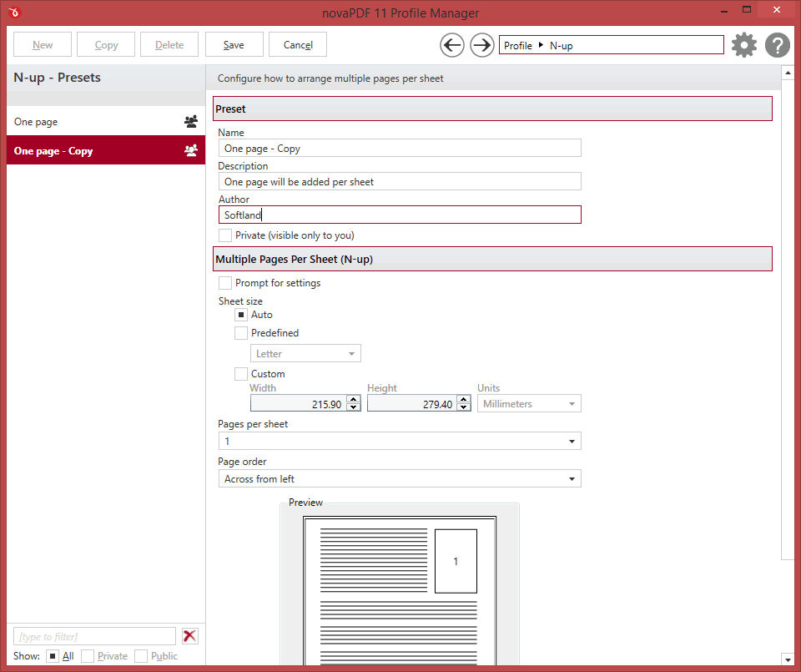Click the N-up - Presets panel title

click(x=58, y=78)
